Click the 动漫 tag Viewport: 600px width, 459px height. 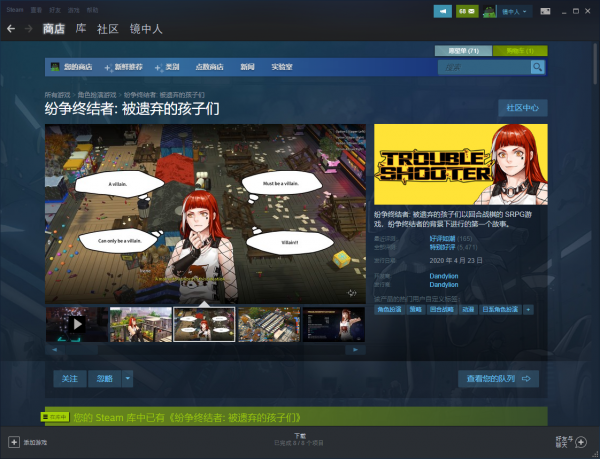[468, 309]
